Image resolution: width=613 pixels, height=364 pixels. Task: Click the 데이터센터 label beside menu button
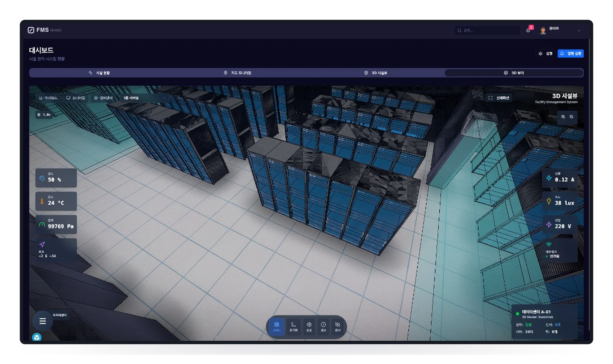click(x=60, y=315)
